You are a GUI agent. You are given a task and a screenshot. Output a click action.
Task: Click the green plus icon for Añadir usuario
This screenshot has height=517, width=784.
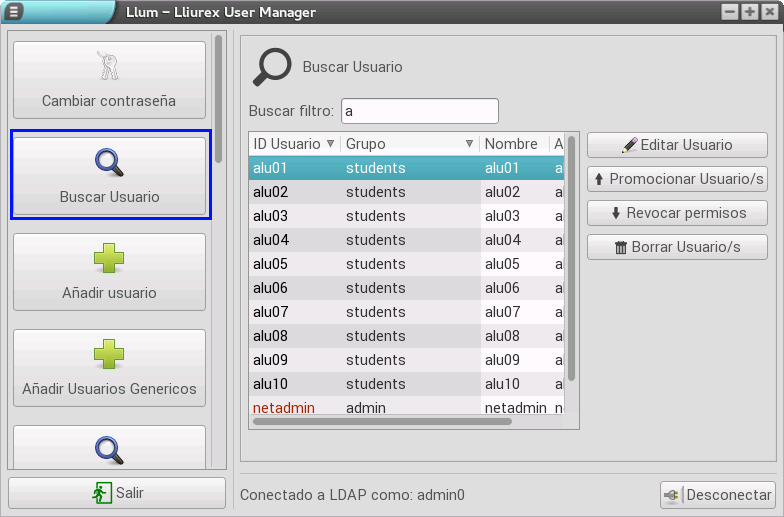pyautogui.click(x=108, y=258)
